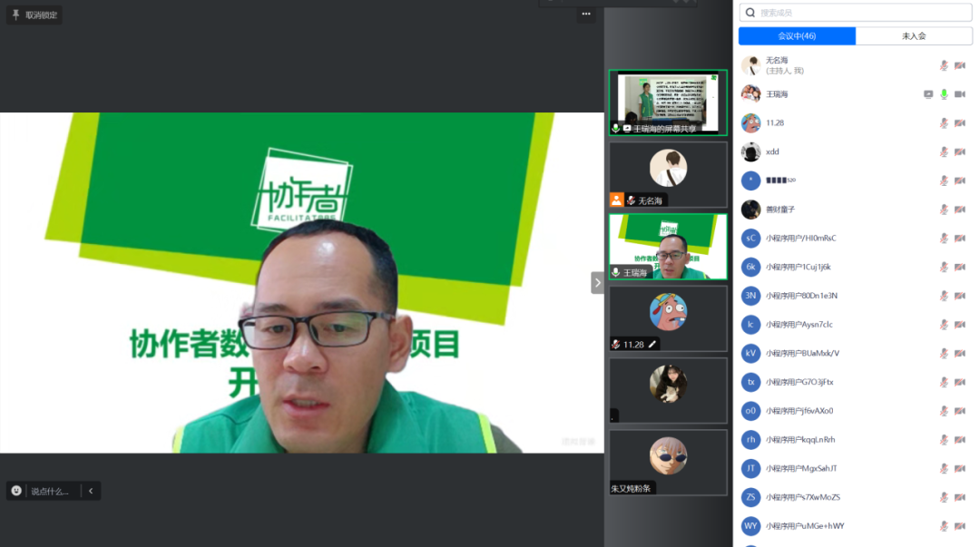This screenshot has height=547, width=980.
Task: Collapse the chat bar with the chevron
Action: 91,492
